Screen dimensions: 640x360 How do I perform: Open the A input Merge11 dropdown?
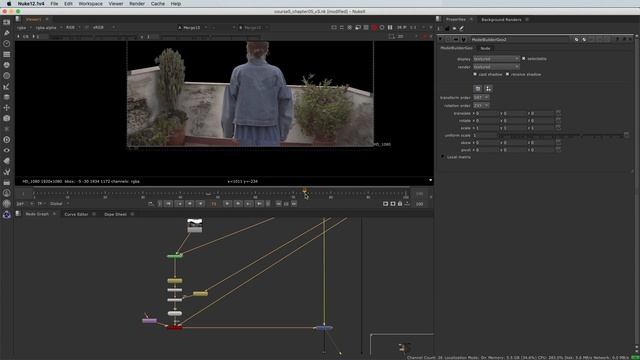point(193,27)
